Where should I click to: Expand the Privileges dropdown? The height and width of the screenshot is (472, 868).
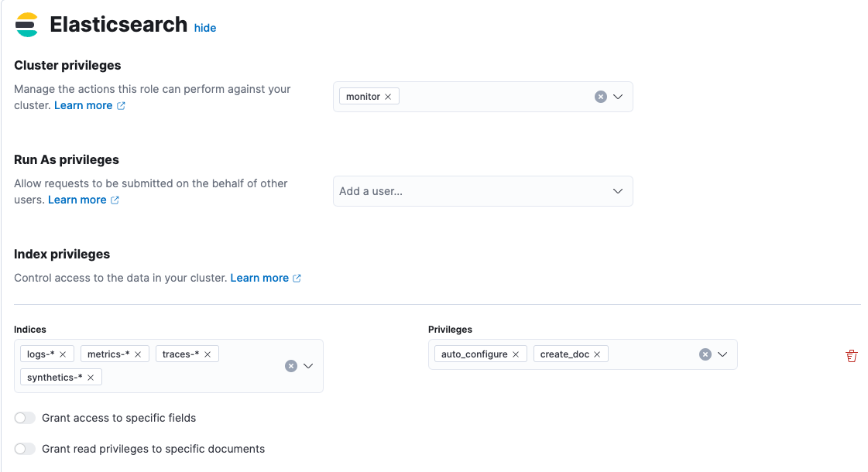click(x=724, y=354)
